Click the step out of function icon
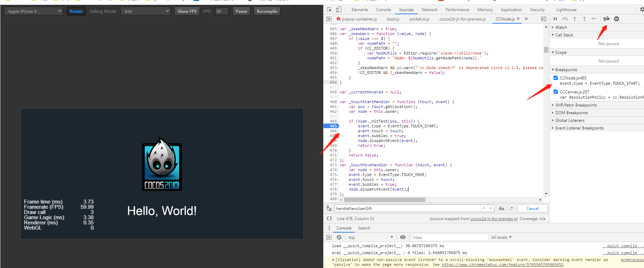Screen dimensions: 644x268 click(x=584, y=19)
